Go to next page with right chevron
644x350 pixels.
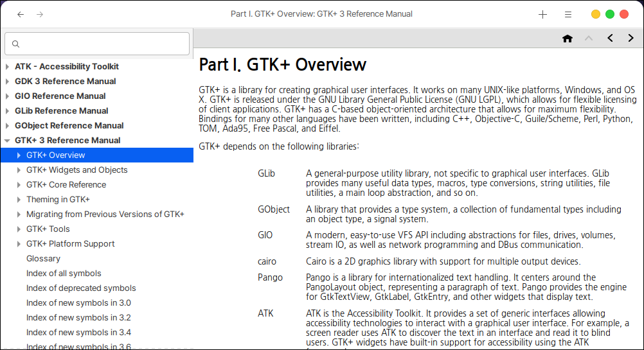(x=631, y=39)
